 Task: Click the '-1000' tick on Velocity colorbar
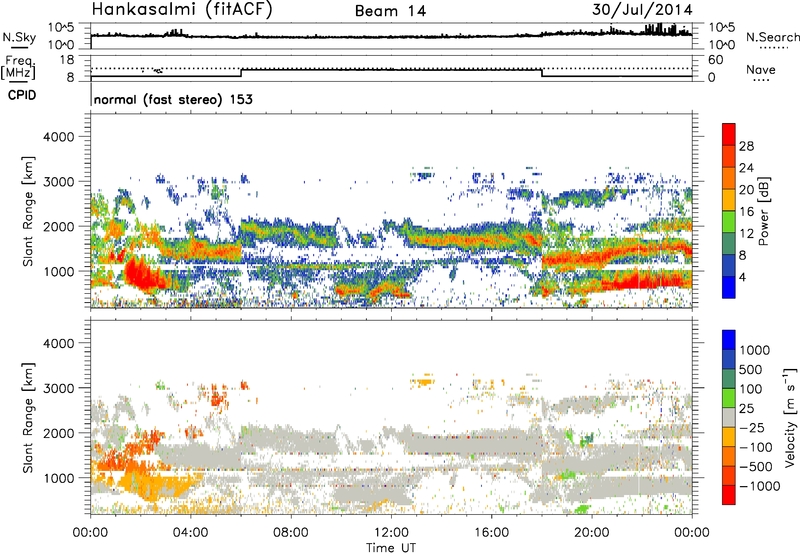pos(759,486)
